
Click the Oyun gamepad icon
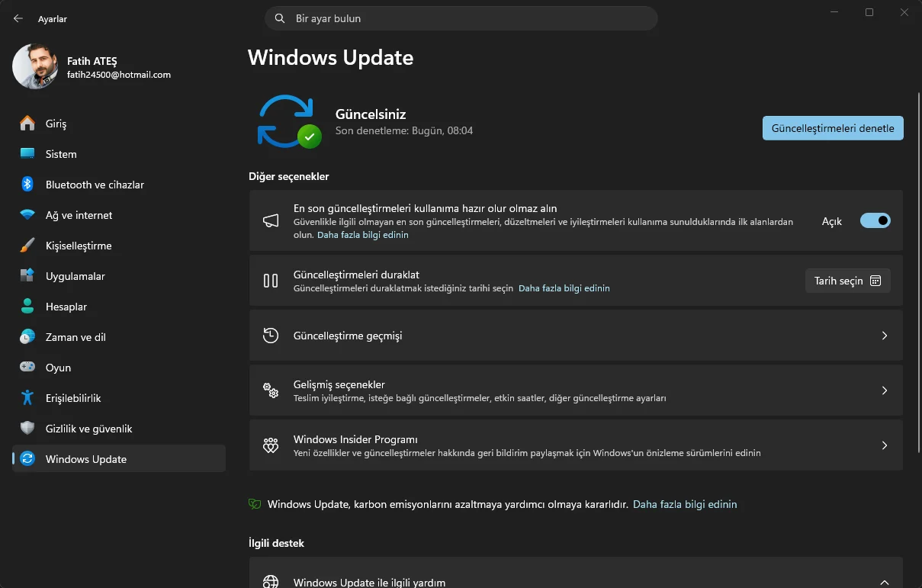pos(27,368)
